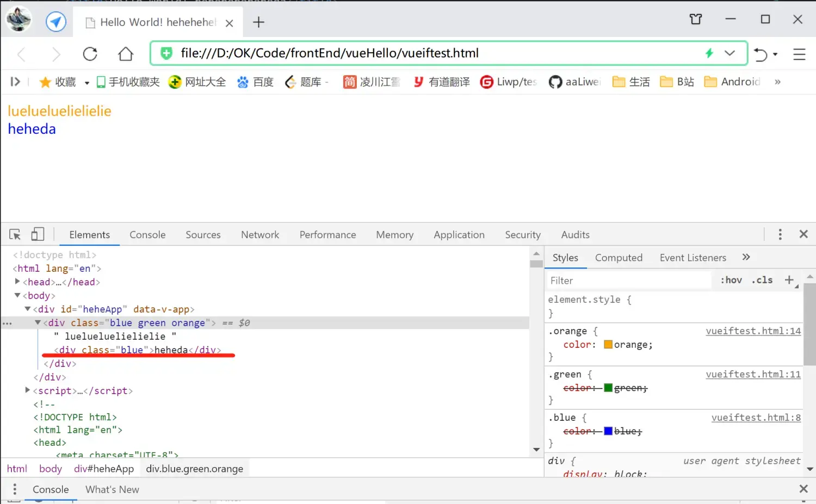Switch to the Elements tab

pos(89,235)
